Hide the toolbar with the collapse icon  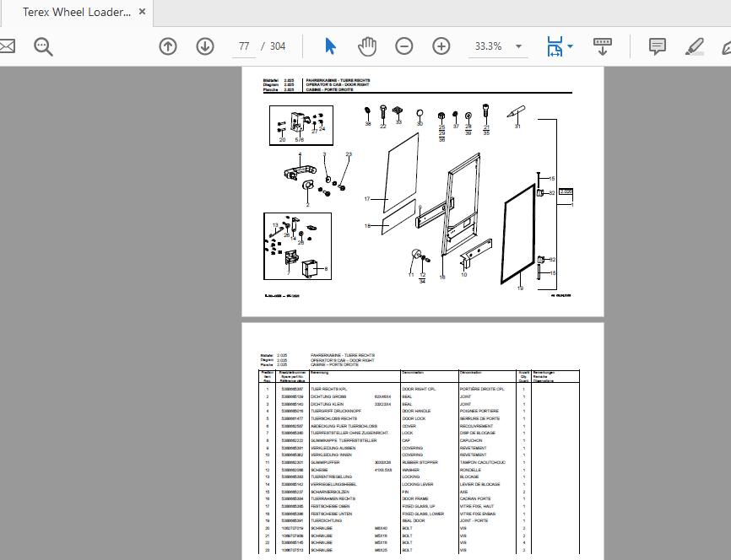click(602, 46)
